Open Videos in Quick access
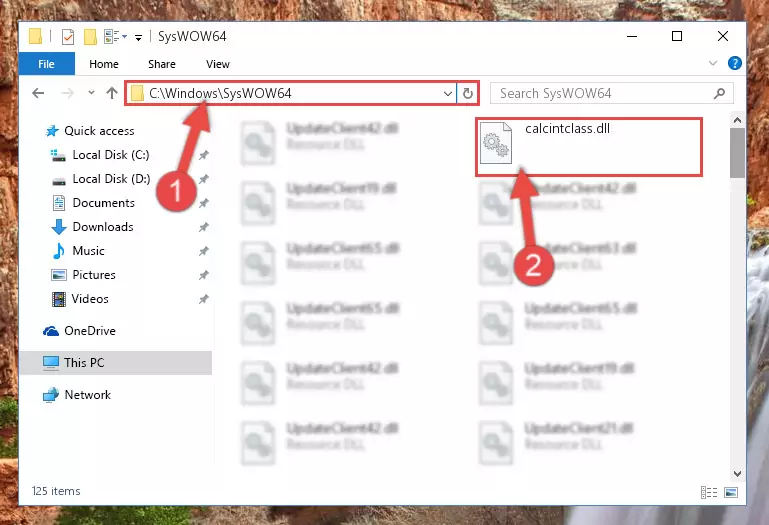769x525 pixels. coord(90,299)
